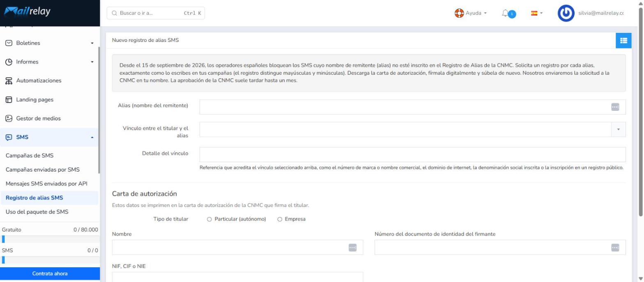Focus the document number input field
644x282 pixels.
coord(500,247)
